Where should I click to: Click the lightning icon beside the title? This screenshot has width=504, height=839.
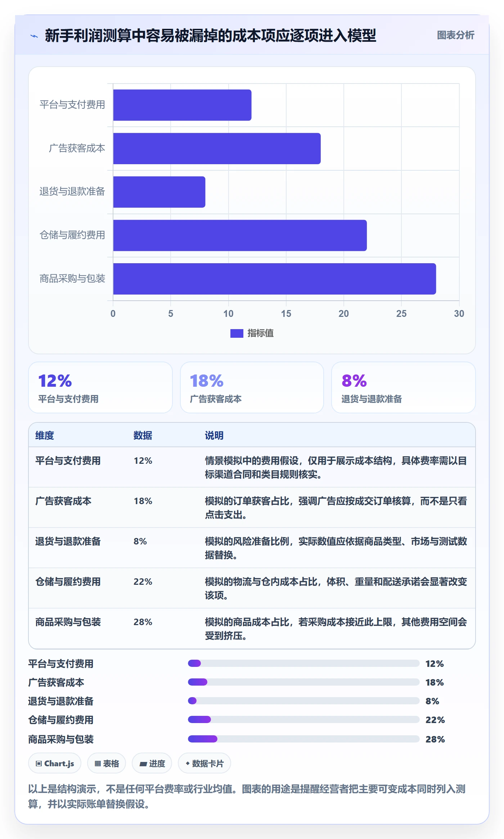coord(34,36)
